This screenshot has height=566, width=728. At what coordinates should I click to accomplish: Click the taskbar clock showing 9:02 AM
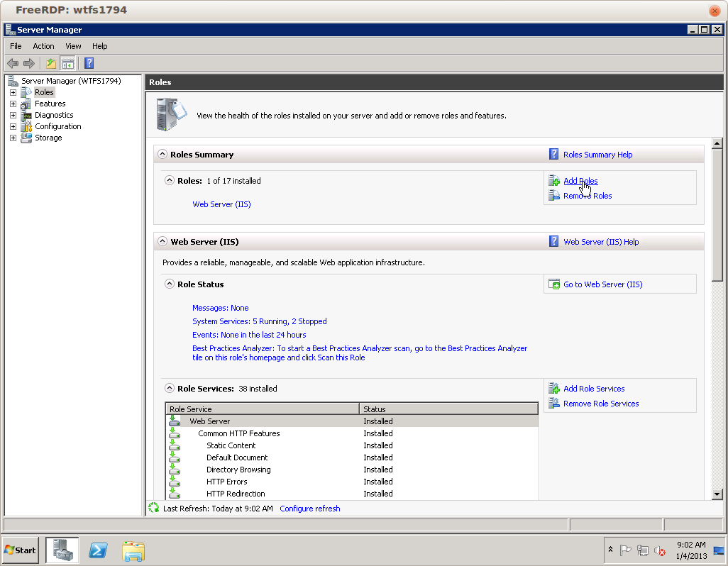691,550
